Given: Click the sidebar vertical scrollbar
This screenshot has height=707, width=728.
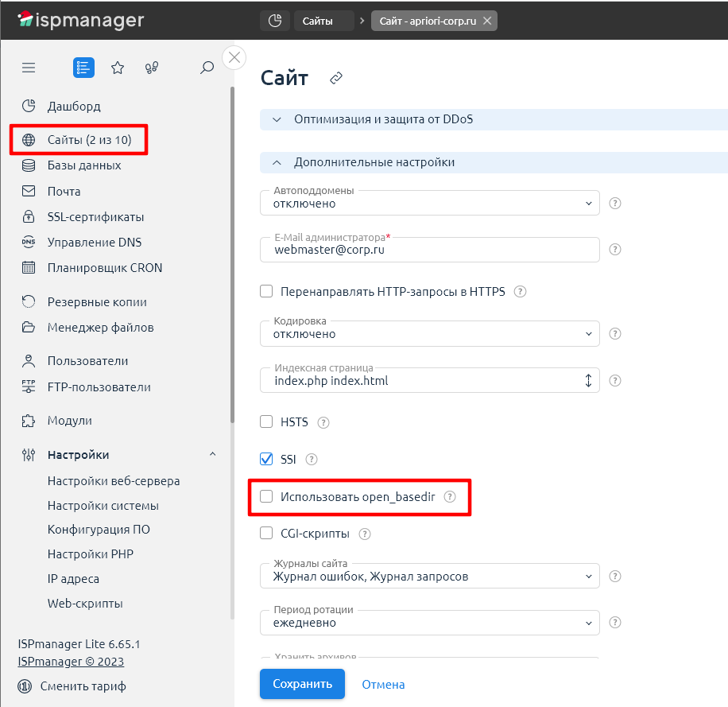Looking at the screenshot, I should [x=232, y=254].
